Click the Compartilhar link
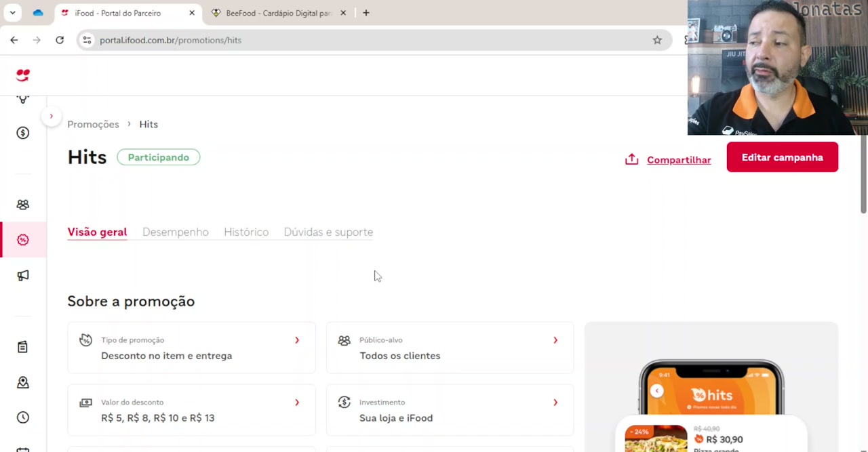This screenshot has width=868, height=452. (679, 160)
